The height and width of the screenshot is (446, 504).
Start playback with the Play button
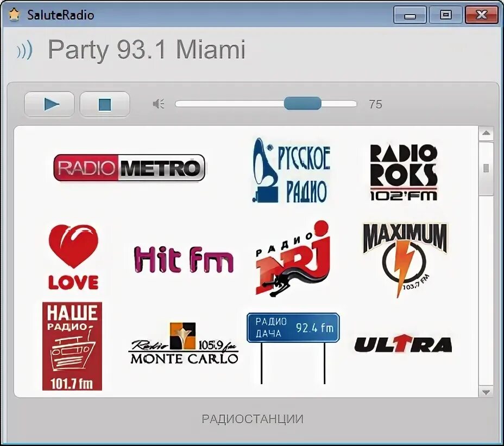coord(49,104)
